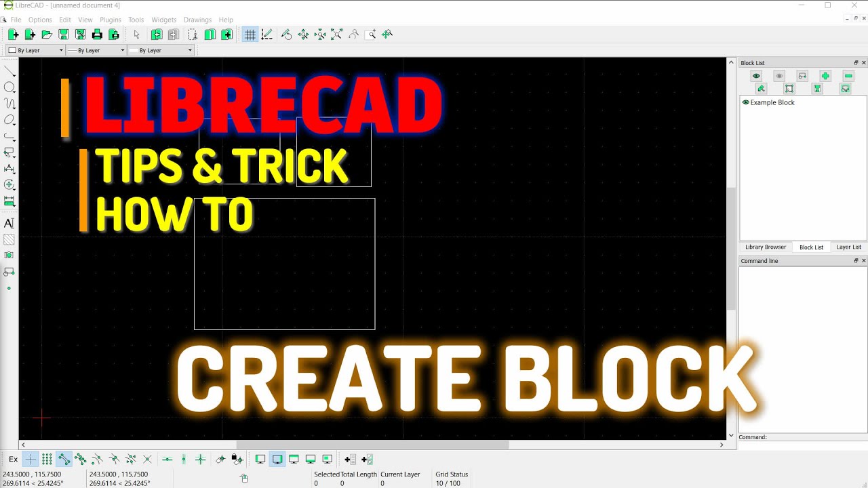The image size is (868, 488).
Task: Select the Example Block entry
Action: [772, 102]
